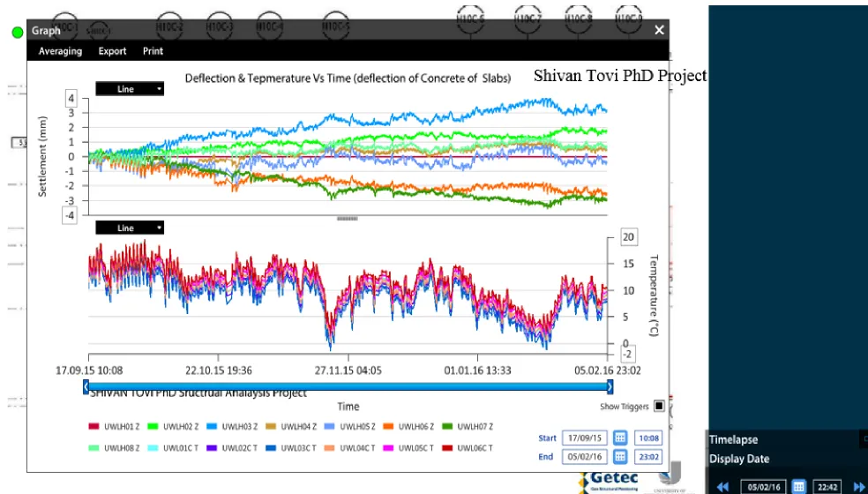The image size is (868, 494).
Task: Toggle UWLH08 Z series in legend
Action: (114, 447)
